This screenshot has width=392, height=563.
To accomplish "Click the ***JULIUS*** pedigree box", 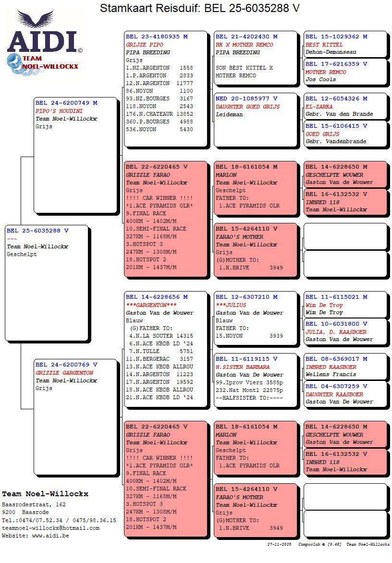I will 256,318.
